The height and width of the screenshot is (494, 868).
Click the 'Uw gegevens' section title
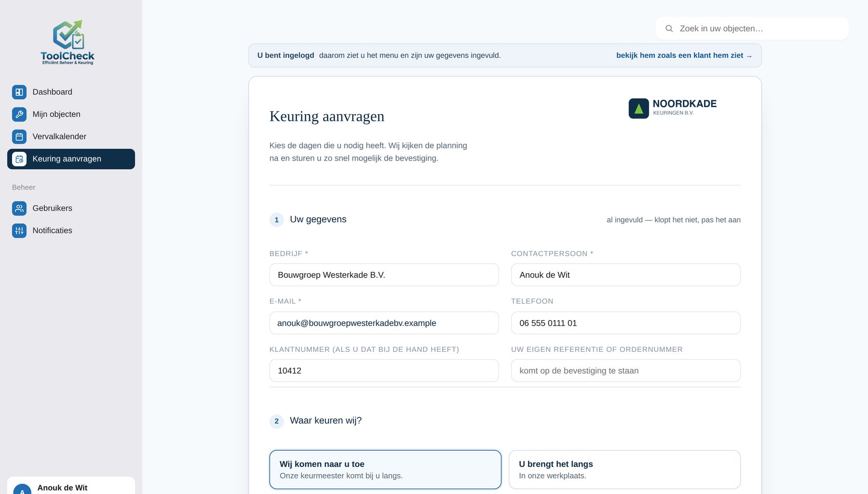(318, 219)
